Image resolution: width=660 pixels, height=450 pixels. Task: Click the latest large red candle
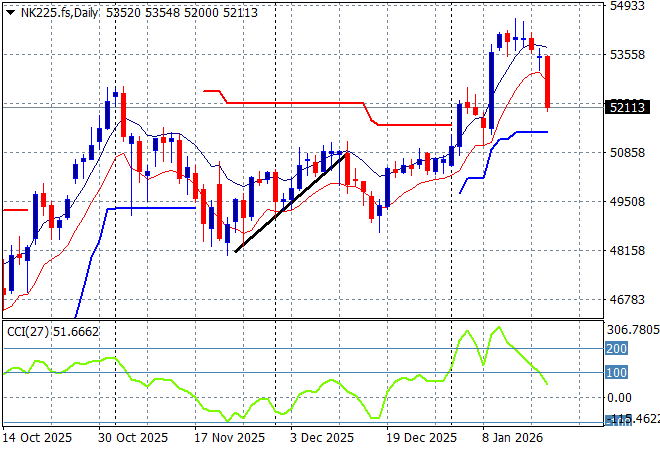tap(548, 81)
